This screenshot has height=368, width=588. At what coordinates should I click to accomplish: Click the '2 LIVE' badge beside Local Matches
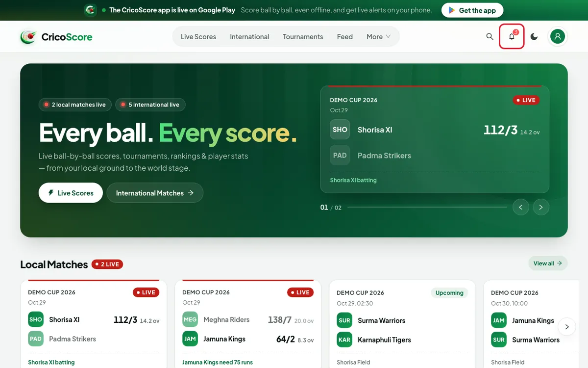click(107, 264)
